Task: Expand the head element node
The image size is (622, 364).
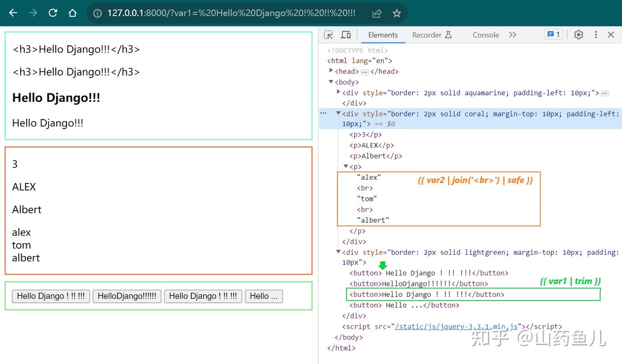Action: pyautogui.click(x=331, y=71)
